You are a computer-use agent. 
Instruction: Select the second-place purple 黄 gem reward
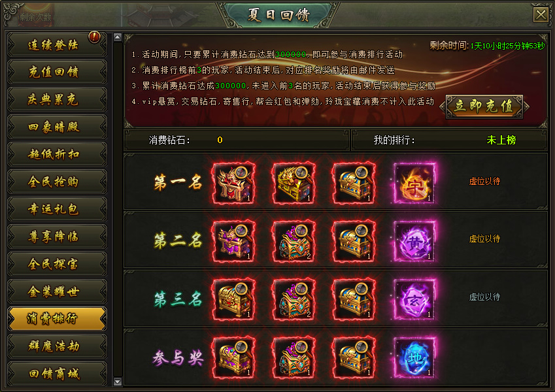(x=414, y=242)
